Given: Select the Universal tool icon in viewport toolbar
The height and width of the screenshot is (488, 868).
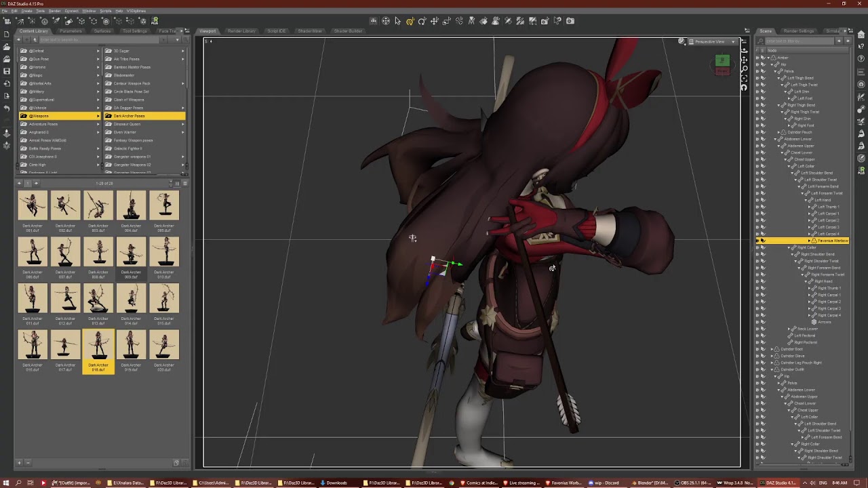Looking at the screenshot, I should click(386, 21).
